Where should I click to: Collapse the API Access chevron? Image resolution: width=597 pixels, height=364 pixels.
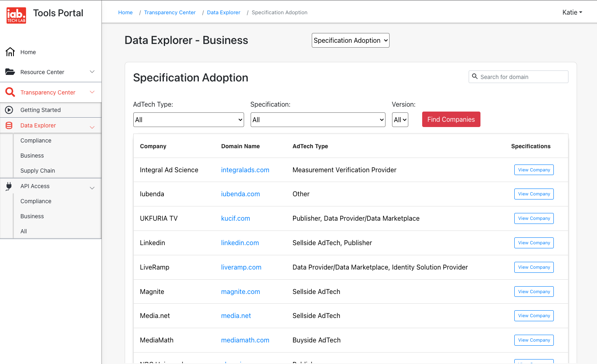(x=92, y=188)
